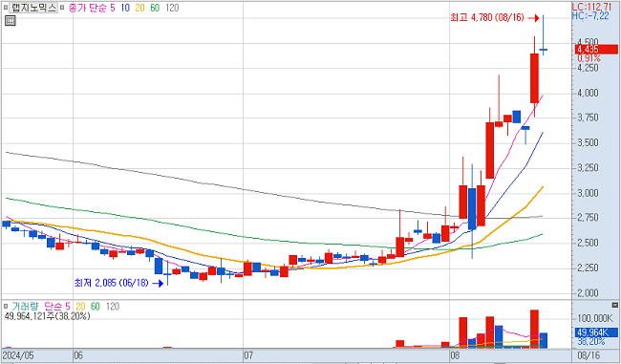Viewport: 621px width, 364px height.
Task: Click the green 60 price moving average label
Action: pos(155,8)
